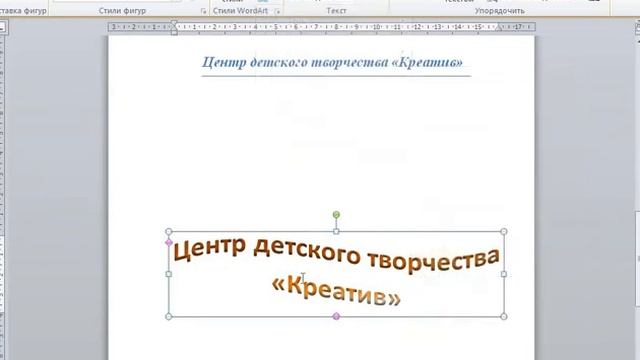This screenshot has width=640, height=360.
Task: Click the "Стили фигур" group label
Action: pyautogui.click(x=122, y=11)
